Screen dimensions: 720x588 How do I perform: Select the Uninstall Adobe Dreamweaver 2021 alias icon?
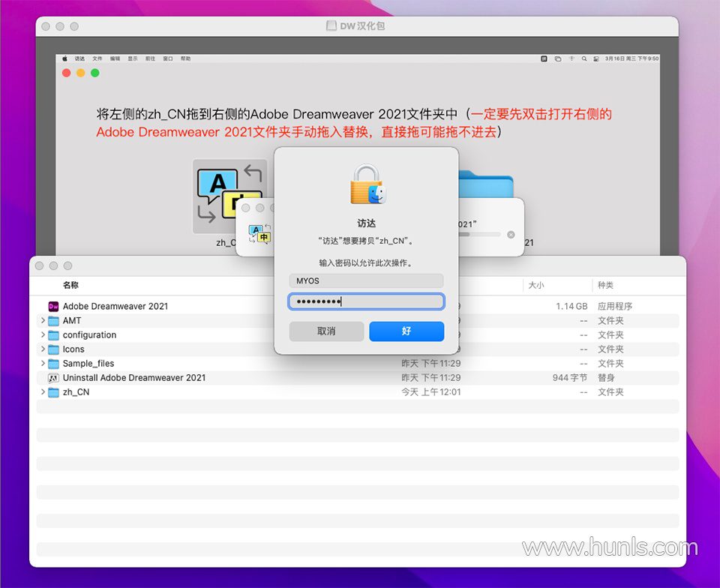coord(53,378)
